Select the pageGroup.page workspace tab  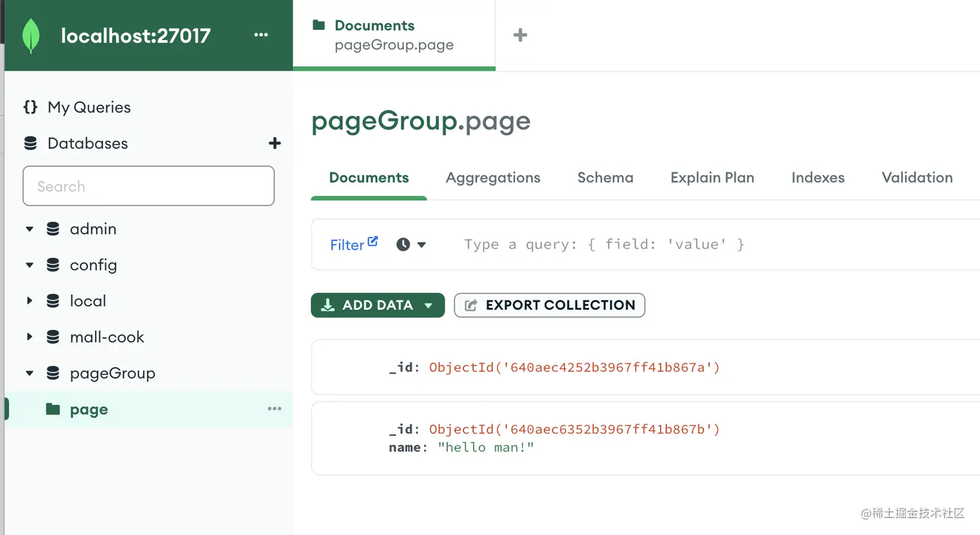point(394,35)
